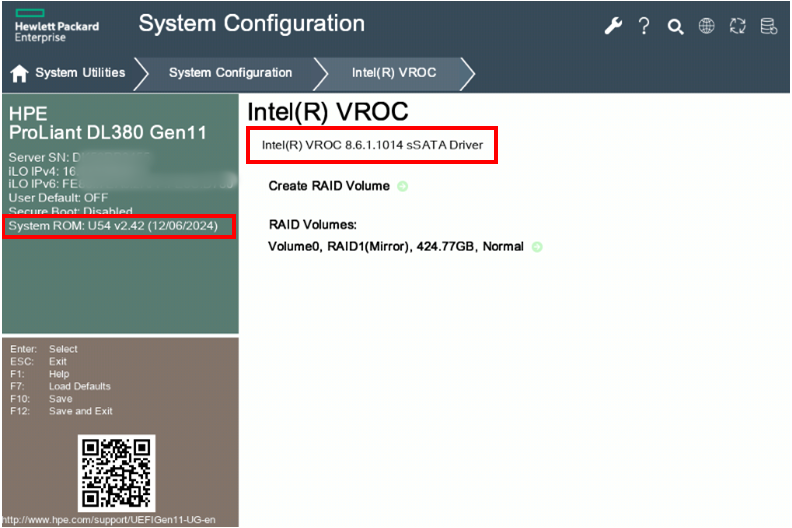Click the home icon beside System Utilities
The image size is (792, 528).
(x=19, y=73)
